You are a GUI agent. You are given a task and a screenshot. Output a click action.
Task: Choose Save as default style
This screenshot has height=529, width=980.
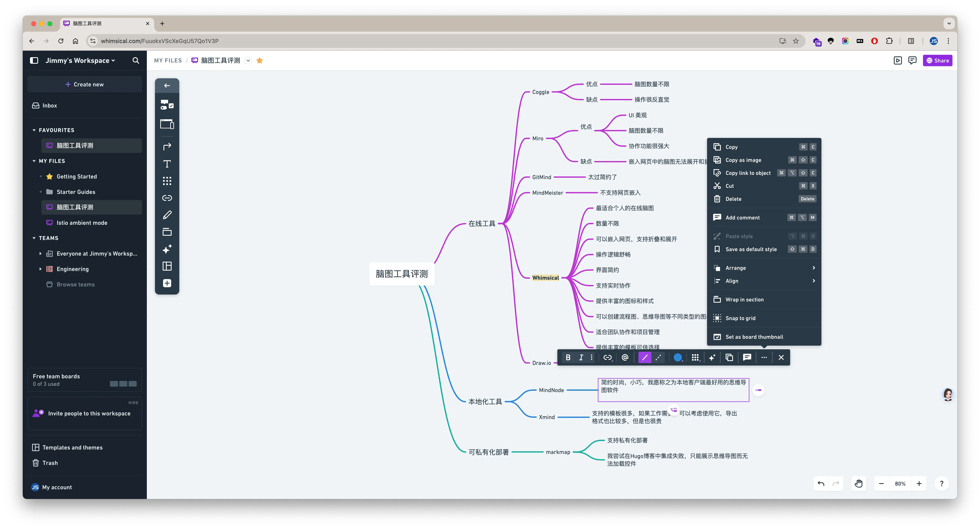coord(764,249)
